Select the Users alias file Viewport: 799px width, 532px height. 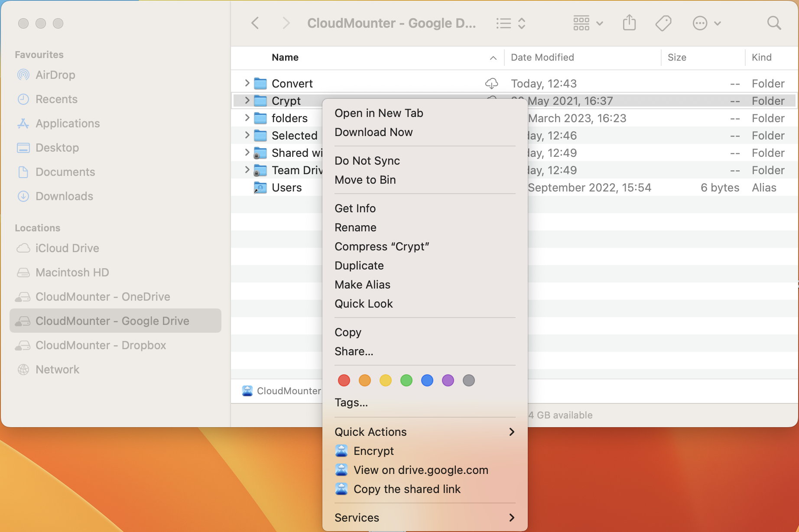[x=286, y=188]
